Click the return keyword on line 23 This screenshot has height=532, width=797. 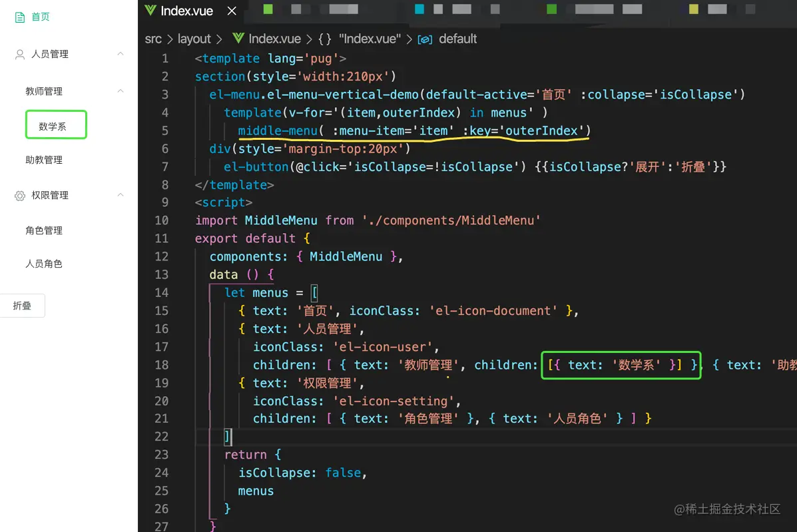(246, 454)
